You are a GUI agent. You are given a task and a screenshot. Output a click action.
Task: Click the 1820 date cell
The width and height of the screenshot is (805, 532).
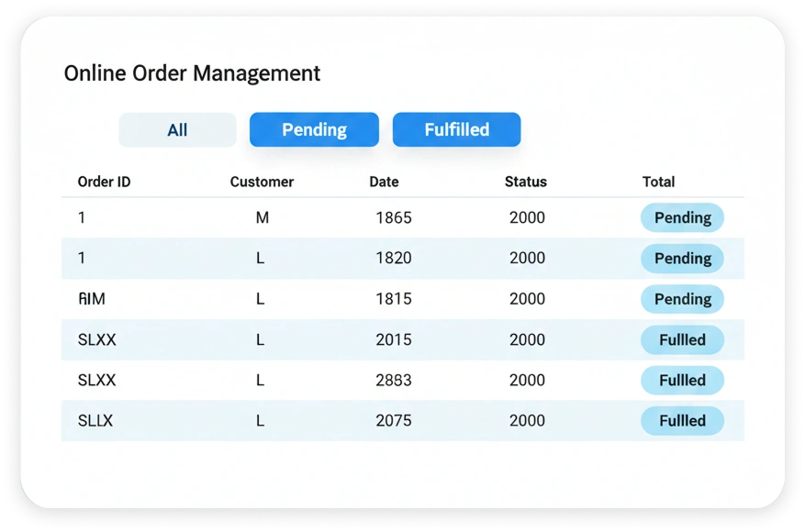tap(394, 258)
